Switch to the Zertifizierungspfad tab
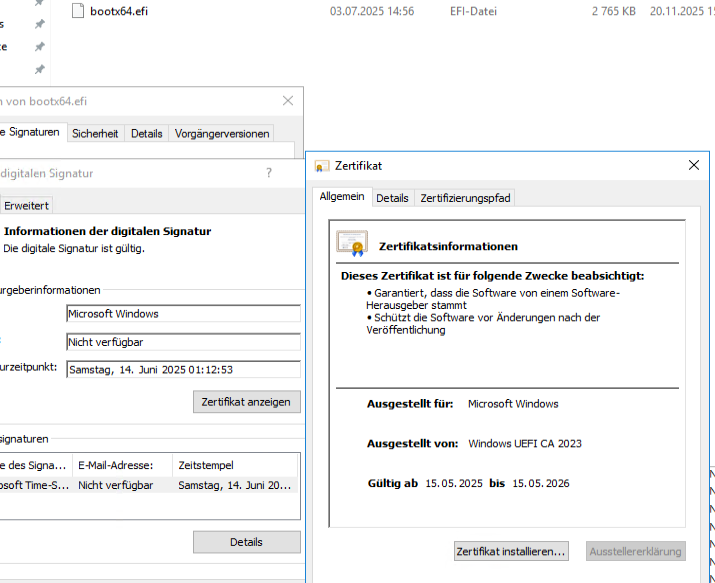The width and height of the screenshot is (715, 583). pyautogui.click(x=465, y=198)
